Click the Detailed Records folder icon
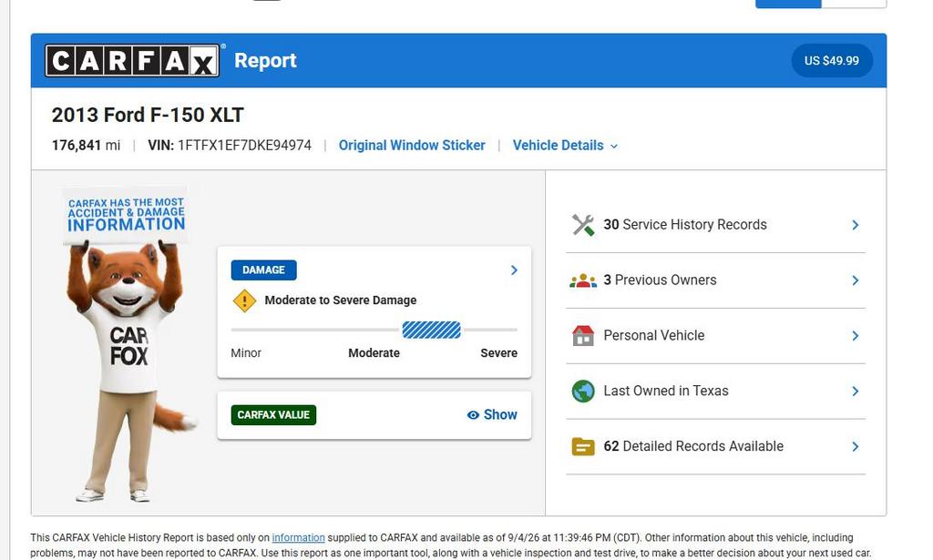This screenshot has height=560, width=933. pos(583,446)
